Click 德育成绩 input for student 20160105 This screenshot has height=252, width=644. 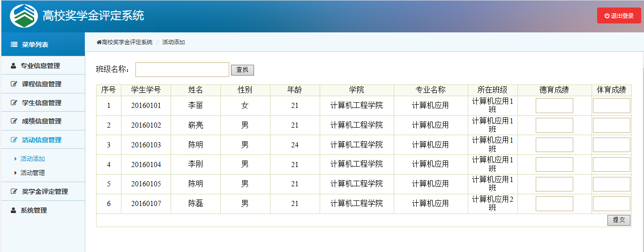click(x=554, y=184)
